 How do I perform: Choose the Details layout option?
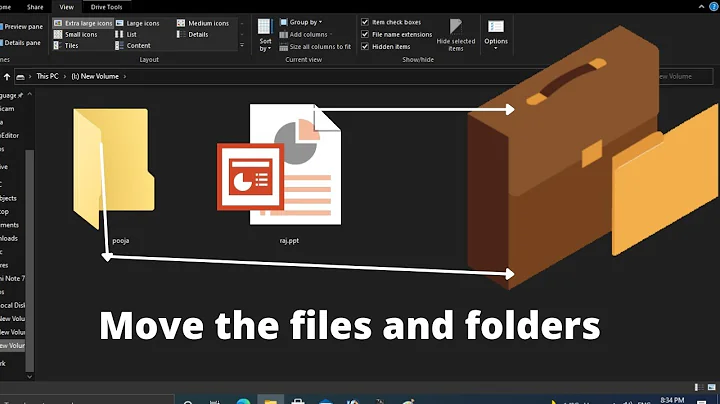click(193, 34)
